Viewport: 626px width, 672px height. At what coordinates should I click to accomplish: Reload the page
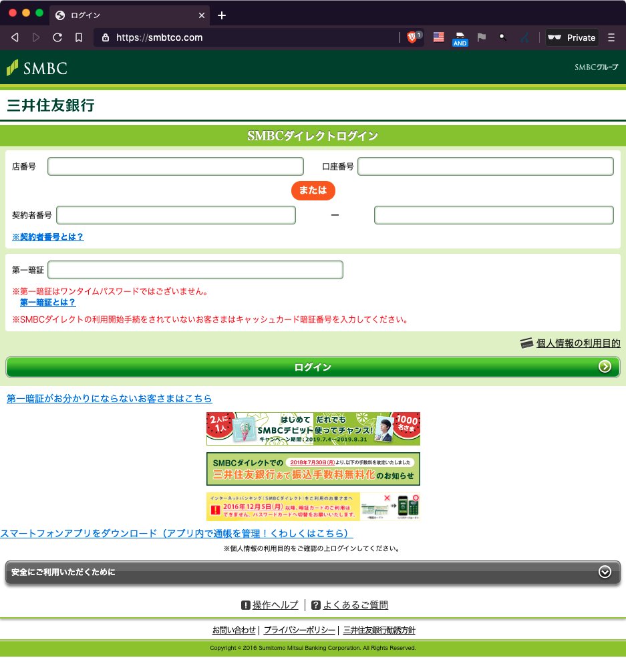pyautogui.click(x=57, y=37)
